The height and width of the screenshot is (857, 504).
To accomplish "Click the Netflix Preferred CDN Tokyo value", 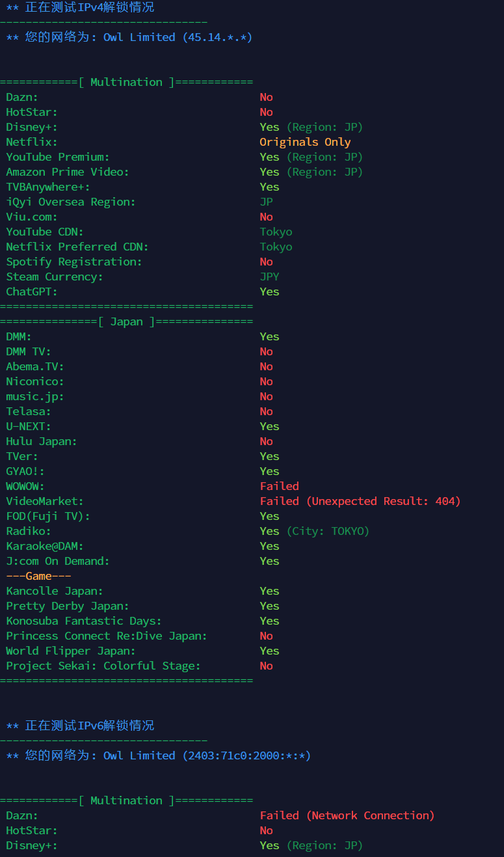I will (276, 247).
